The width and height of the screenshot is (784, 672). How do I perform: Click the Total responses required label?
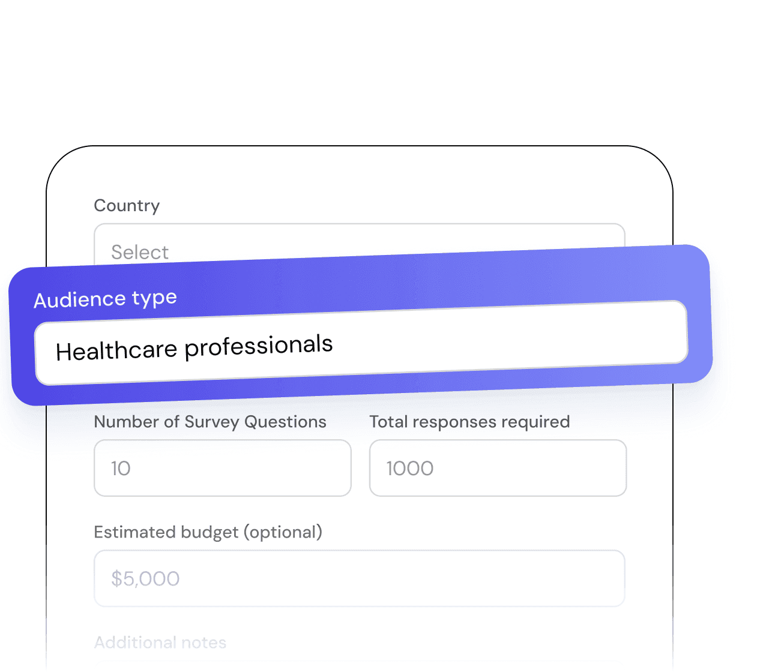(x=469, y=422)
